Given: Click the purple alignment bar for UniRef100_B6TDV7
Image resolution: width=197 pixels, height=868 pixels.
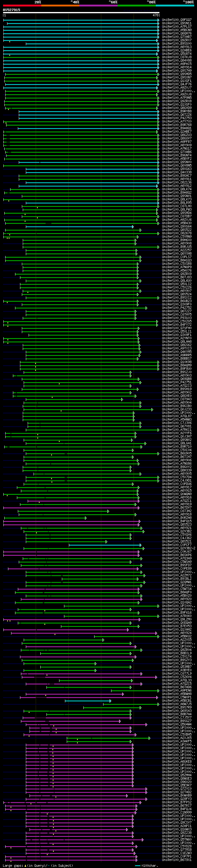Looking at the screenshot, I should (71, 508).
